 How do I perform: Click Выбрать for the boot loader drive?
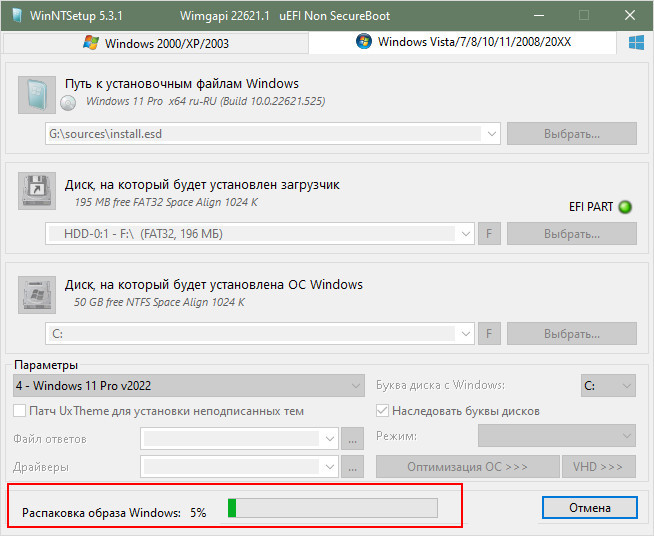click(572, 234)
